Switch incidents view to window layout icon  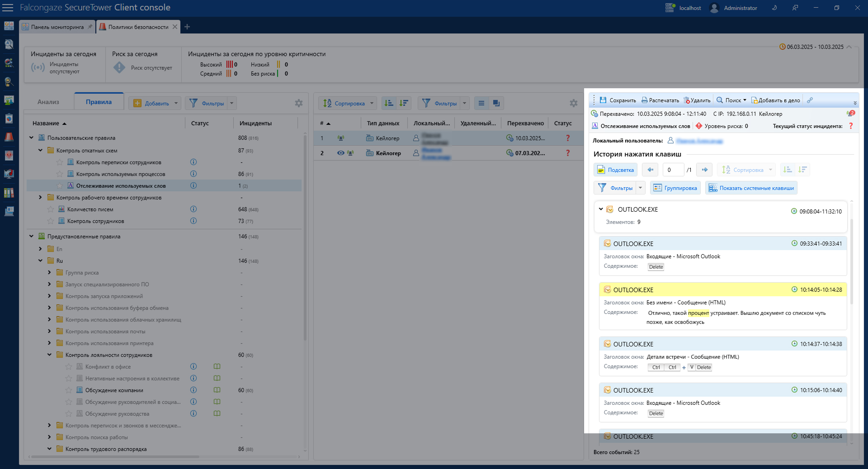496,103
